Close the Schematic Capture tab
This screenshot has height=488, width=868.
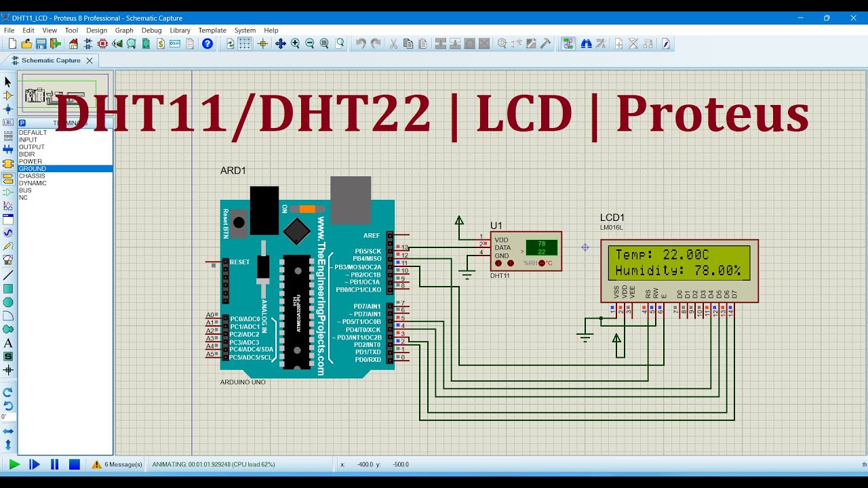[x=89, y=60]
